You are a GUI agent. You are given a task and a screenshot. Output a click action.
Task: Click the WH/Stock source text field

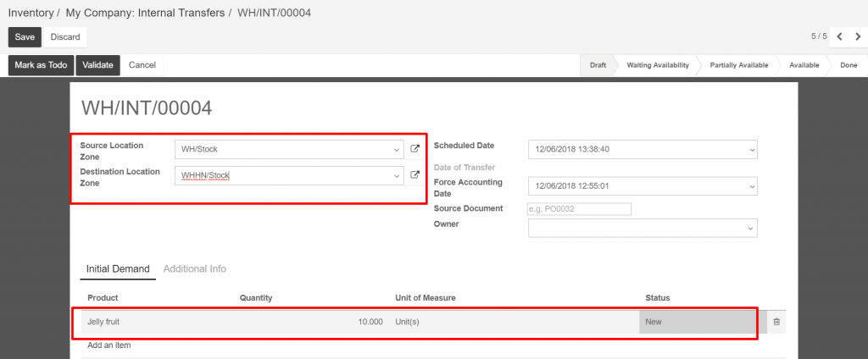pyautogui.click(x=289, y=149)
